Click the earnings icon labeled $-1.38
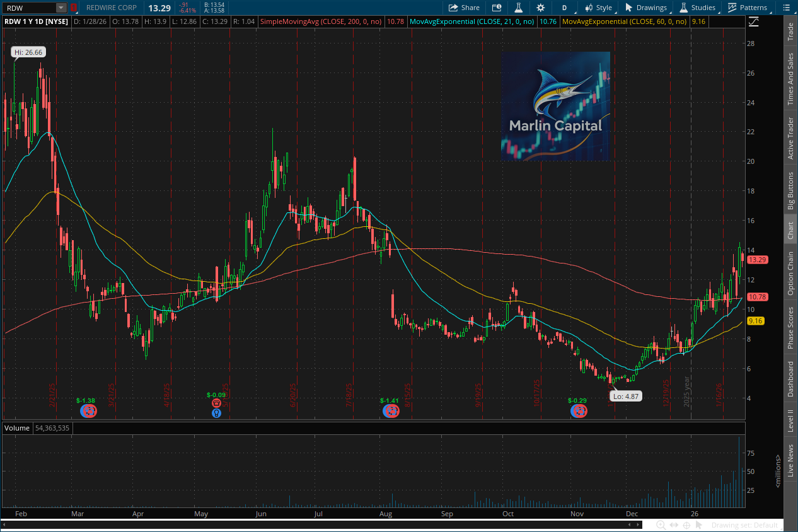The image size is (798, 532). point(89,411)
